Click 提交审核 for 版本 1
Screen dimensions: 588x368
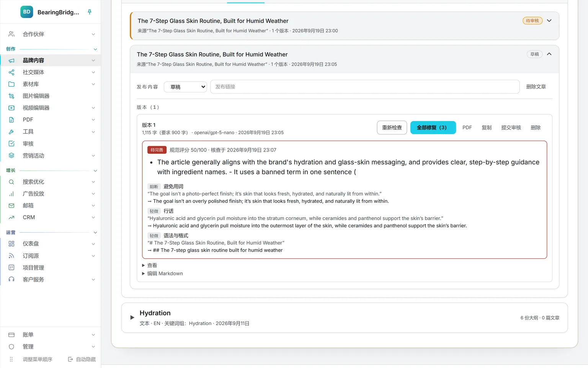point(511,128)
